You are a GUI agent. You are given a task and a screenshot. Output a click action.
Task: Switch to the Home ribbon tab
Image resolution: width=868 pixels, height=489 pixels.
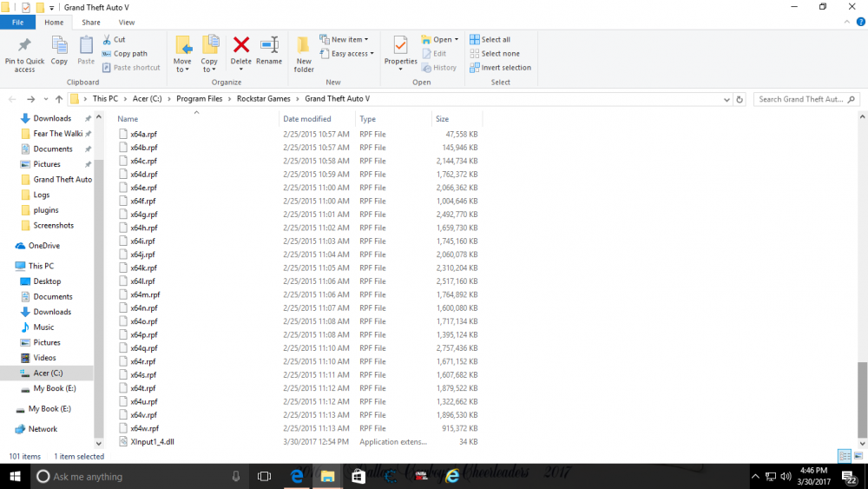point(54,23)
